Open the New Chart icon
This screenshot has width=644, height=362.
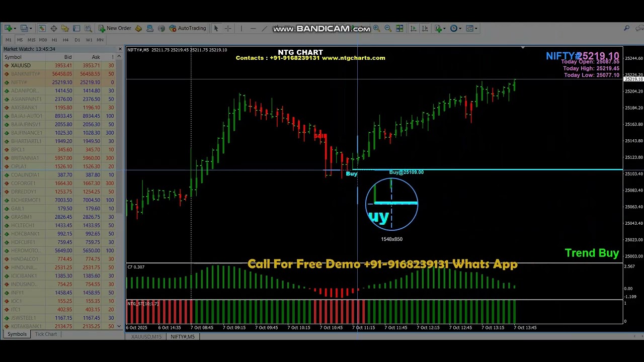point(9,28)
